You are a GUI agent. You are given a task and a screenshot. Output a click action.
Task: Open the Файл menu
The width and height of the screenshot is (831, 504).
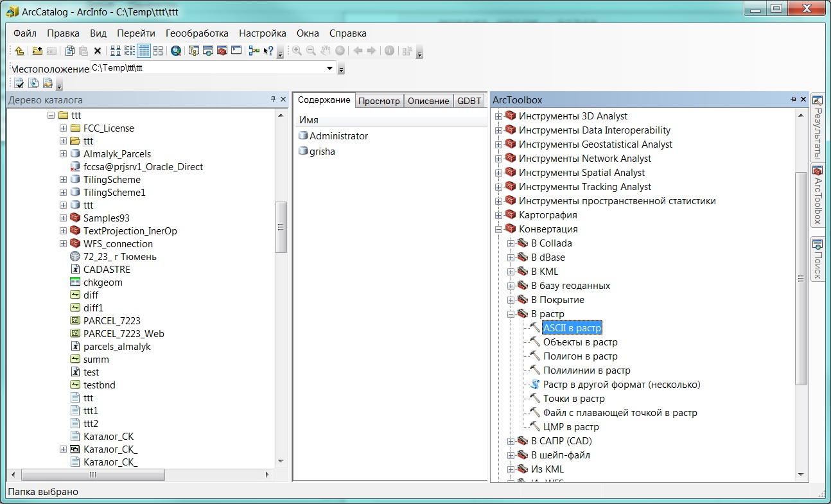click(x=25, y=33)
